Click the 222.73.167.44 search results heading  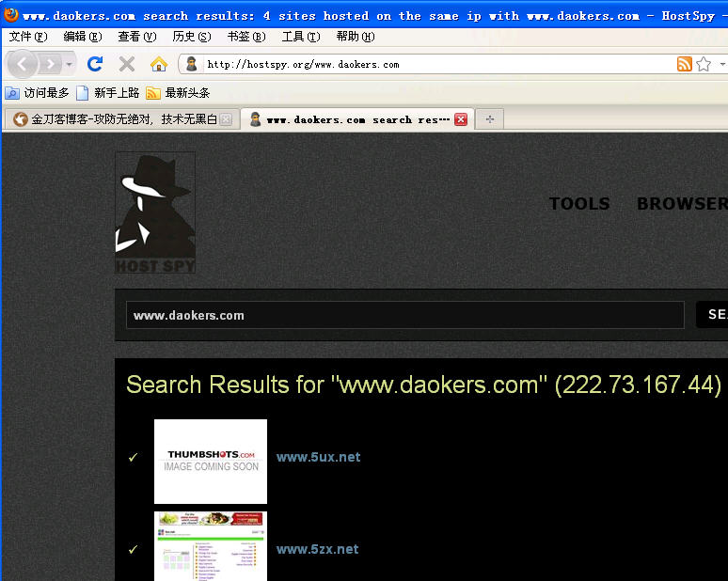tap(423, 385)
